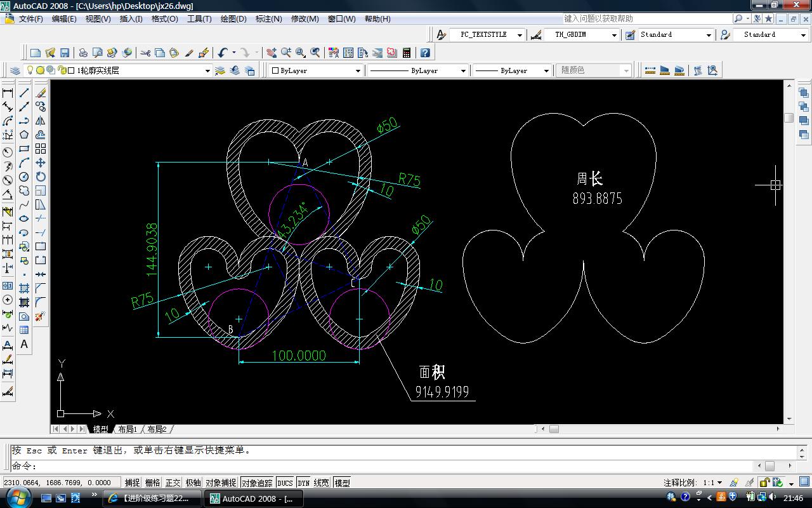Select the Rectangle draw tool
This screenshot has height=508, width=812.
pyautogui.click(x=24, y=149)
